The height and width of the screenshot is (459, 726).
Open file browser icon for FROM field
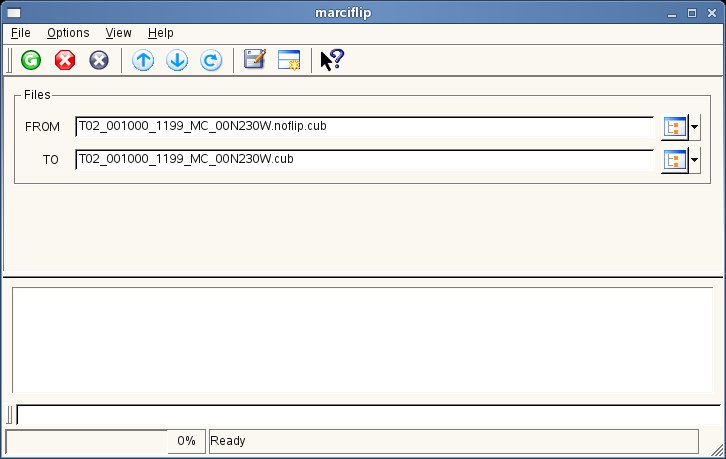coord(674,127)
